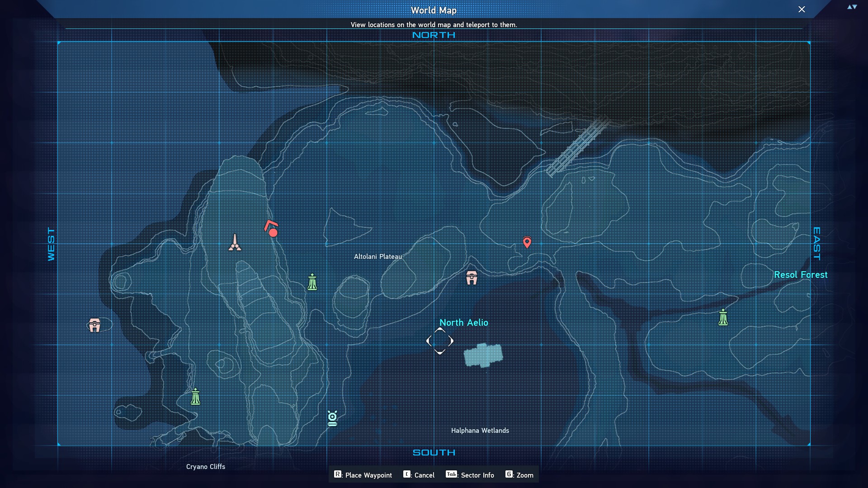Screen dimensions: 868x488
Task: Click the Central City structure on map
Action: 483,355
